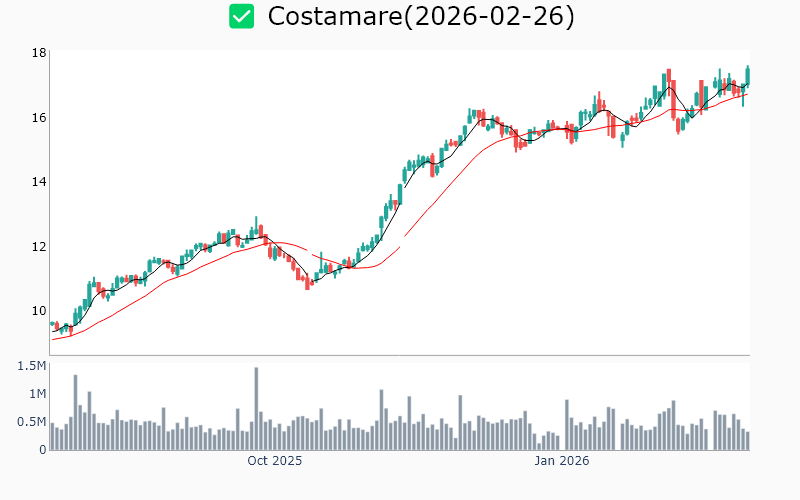Click the gap in the red moving average line
The height and width of the screenshot is (500, 800).
[402, 241]
